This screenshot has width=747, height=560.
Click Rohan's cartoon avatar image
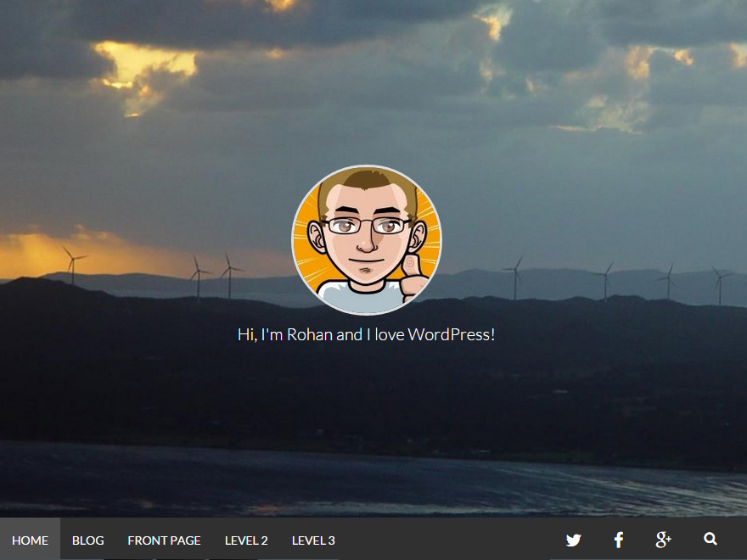pos(367,240)
